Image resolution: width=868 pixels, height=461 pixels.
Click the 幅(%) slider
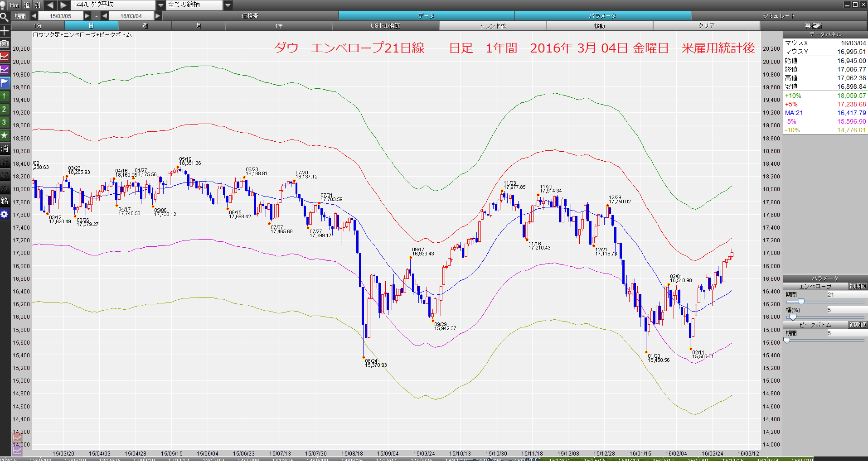click(x=825, y=317)
